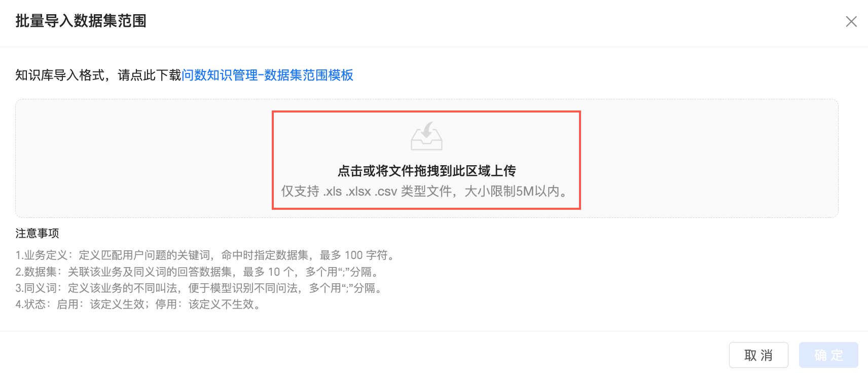Click the 点击或将文件拖拽到此区域上传 text
868x376 pixels.
pyautogui.click(x=426, y=171)
